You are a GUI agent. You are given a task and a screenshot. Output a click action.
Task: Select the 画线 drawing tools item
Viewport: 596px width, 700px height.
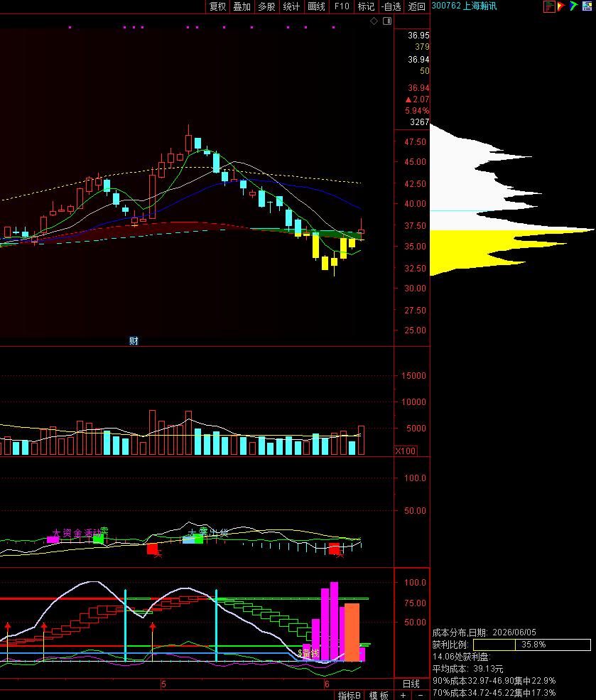316,6
